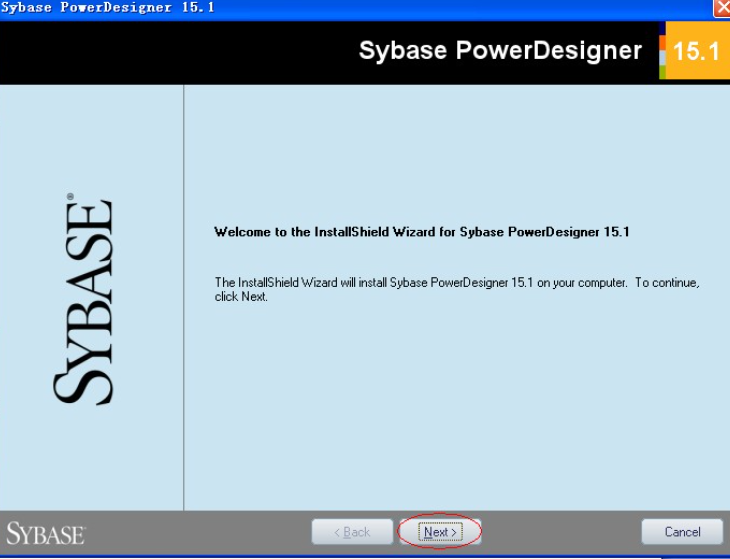Click the window title bar text
Screen dimensions: 730x559
(108, 8)
